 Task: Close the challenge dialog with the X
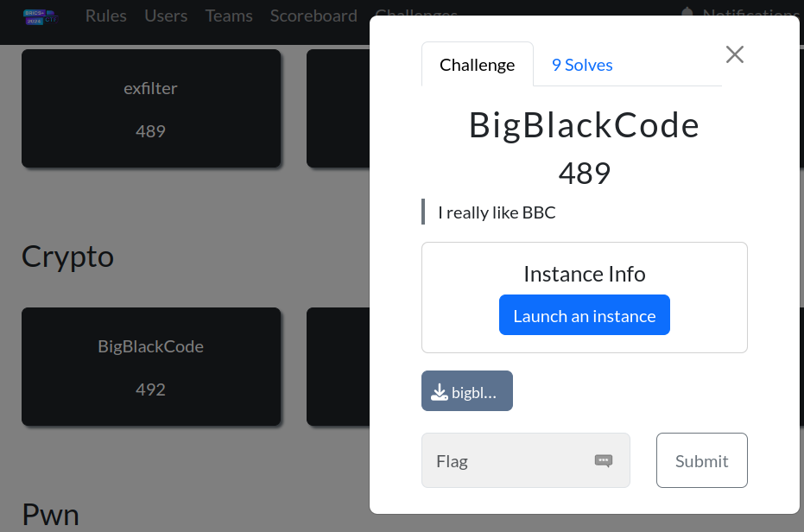[734, 54]
